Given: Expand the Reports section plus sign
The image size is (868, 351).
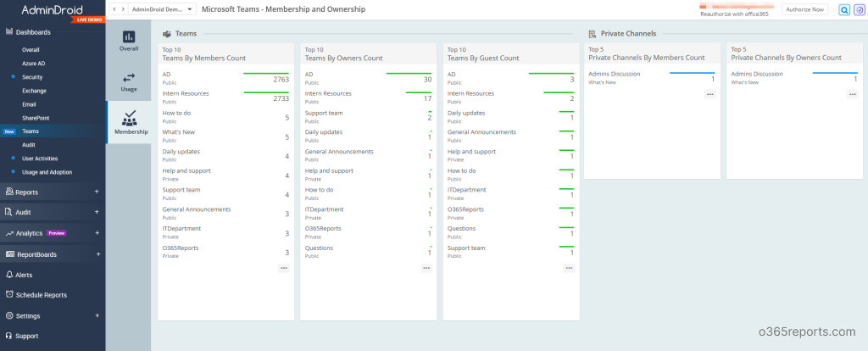Looking at the screenshot, I should [x=97, y=192].
